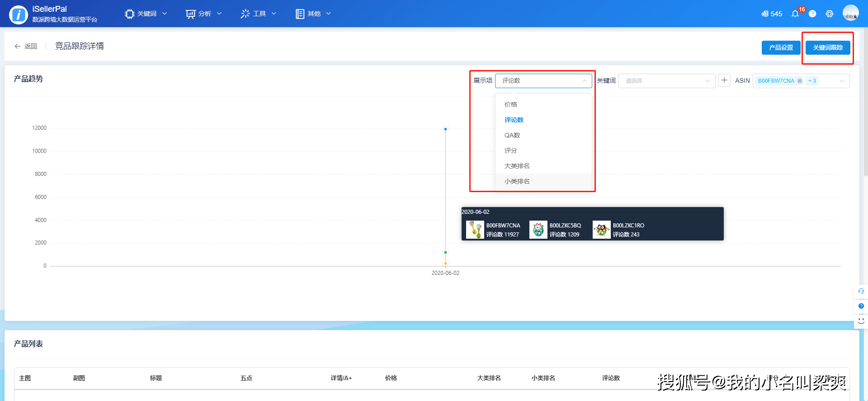The height and width of the screenshot is (401, 868).
Task: Remove the B00FBW7CNA ASIN tag
Action: click(x=800, y=81)
